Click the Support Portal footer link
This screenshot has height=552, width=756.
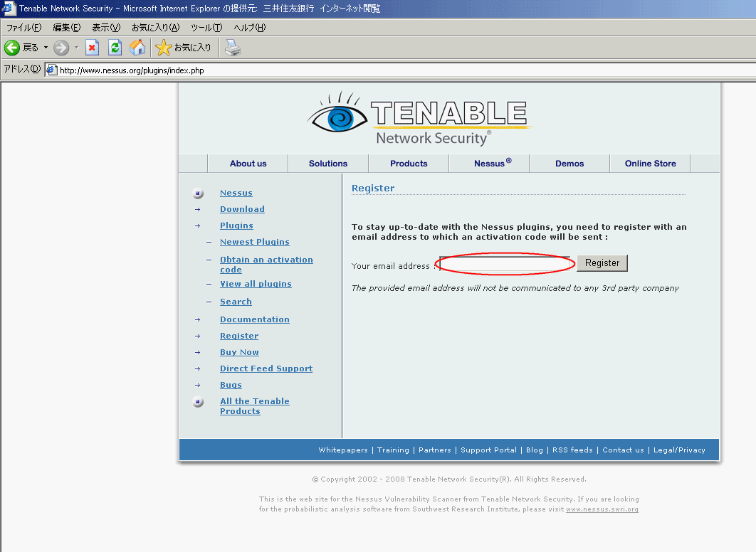click(488, 450)
